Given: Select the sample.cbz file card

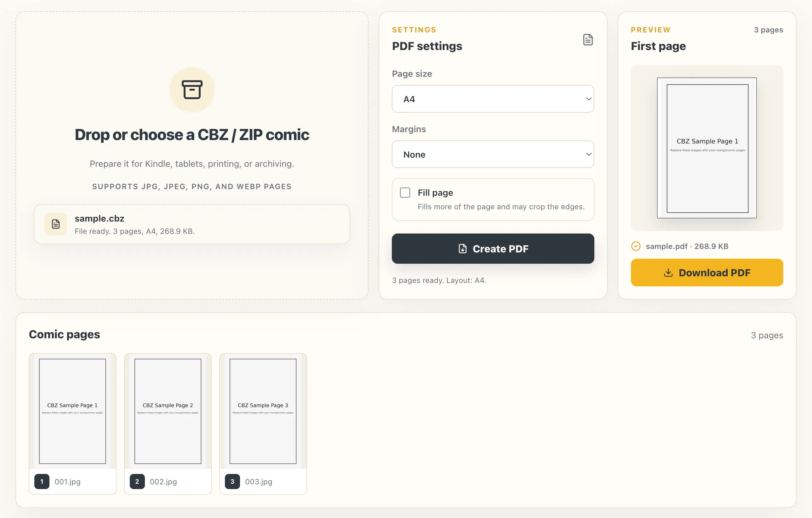Looking at the screenshot, I should 192,224.
